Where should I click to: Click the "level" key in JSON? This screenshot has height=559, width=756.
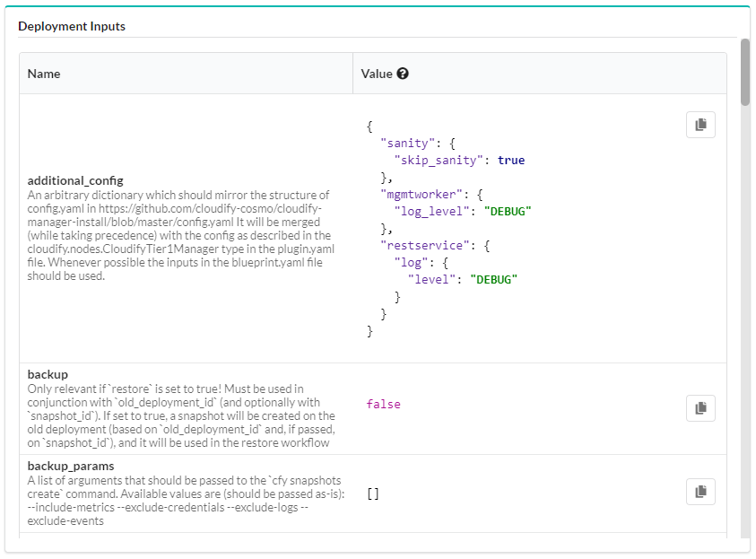[431, 280]
